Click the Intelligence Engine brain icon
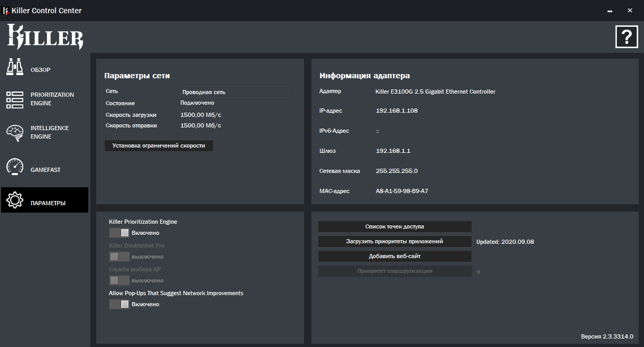This screenshot has width=644, height=347. point(14,132)
